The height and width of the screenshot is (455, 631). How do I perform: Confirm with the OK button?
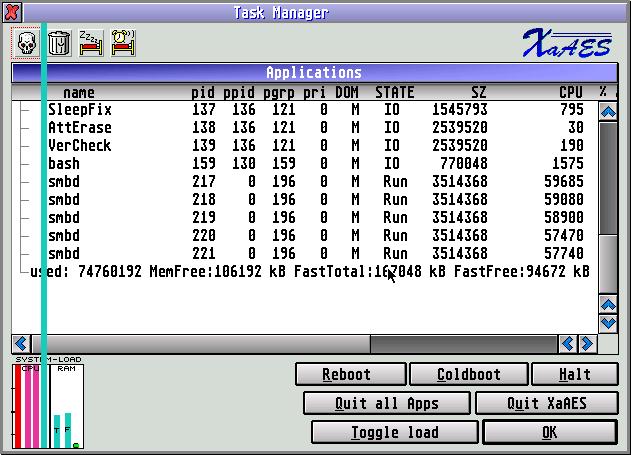pyautogui.click(x=549, y=433)
